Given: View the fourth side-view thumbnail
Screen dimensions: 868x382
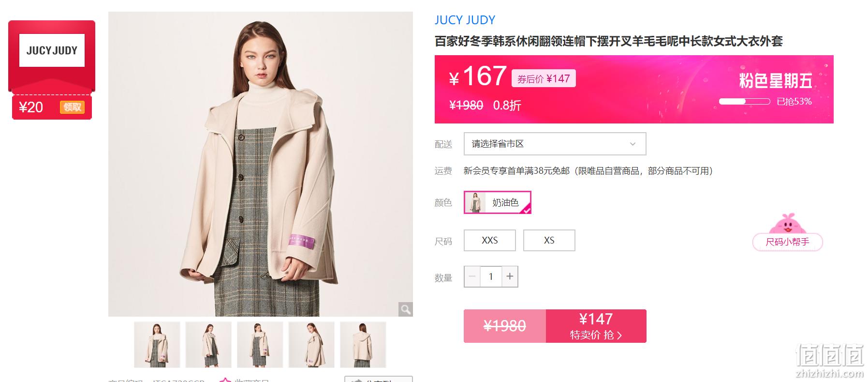Looking at the screenshot, I should pyautogui.click(x=311, y=345).
